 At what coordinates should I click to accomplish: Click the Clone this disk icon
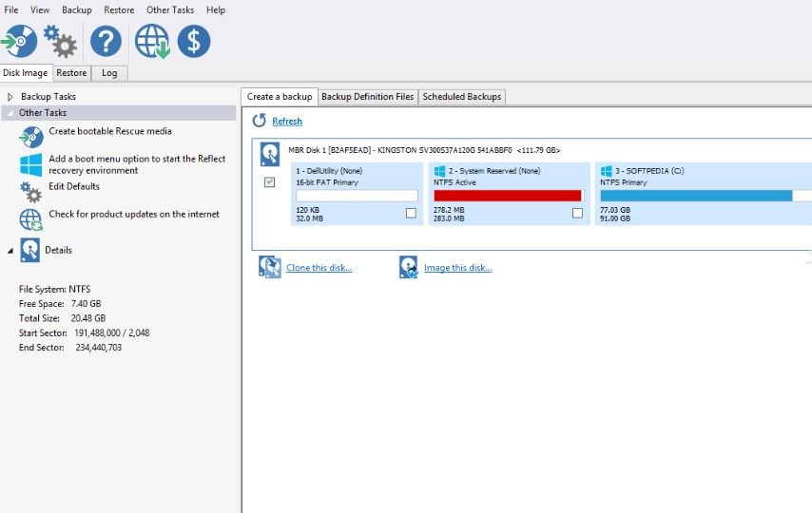coord(270,267)
